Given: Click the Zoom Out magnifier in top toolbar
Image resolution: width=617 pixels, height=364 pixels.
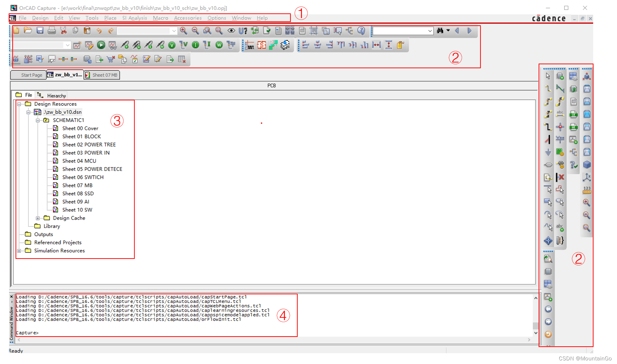Looking at the screenshot, I should point(195,31).
